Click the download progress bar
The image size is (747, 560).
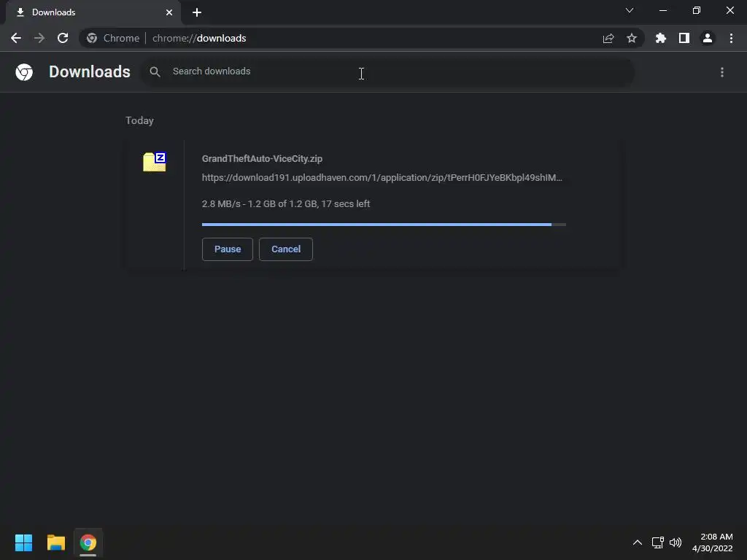pos(384,225)
